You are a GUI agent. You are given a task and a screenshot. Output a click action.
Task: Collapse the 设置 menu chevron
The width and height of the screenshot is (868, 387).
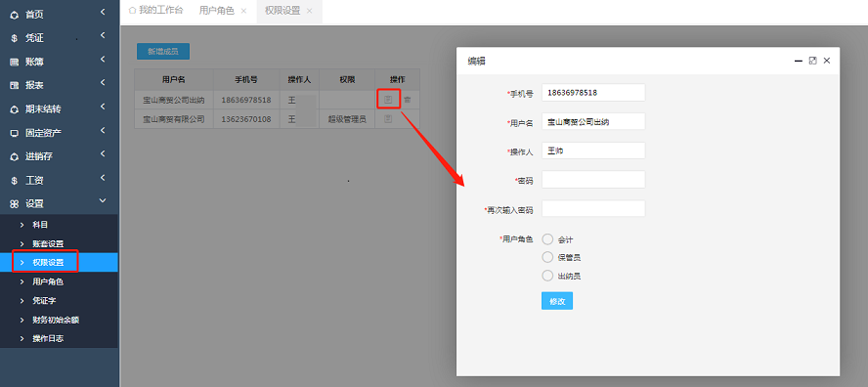pos(103,201)
